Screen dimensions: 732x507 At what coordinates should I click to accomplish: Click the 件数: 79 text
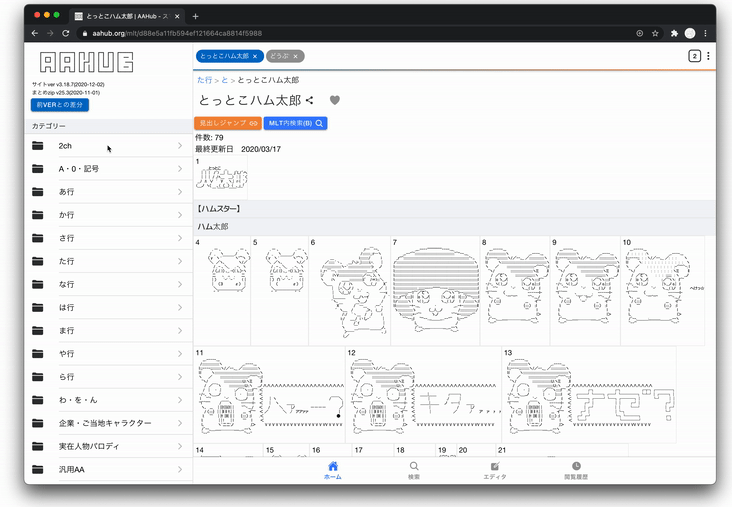pos(209,137)
